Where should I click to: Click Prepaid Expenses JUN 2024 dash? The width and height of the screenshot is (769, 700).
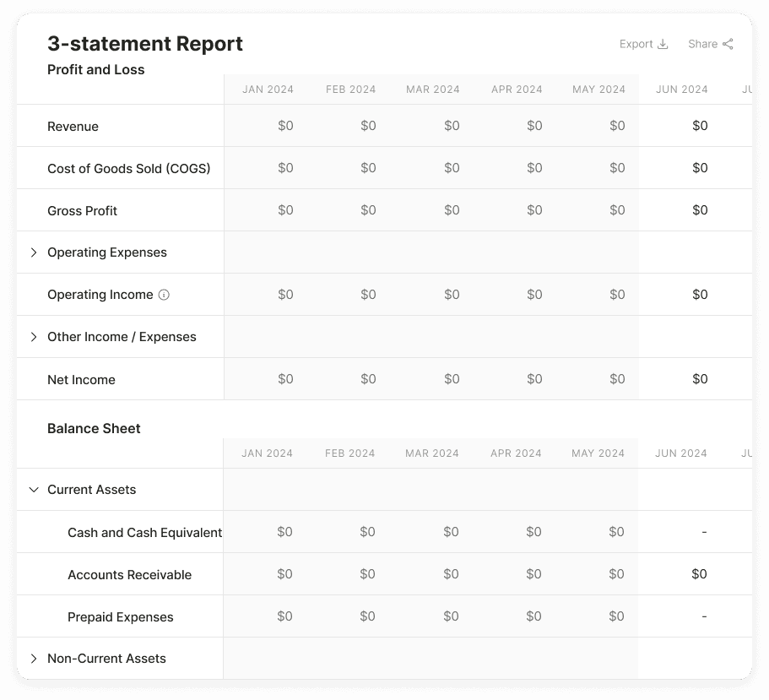[704, 616]
